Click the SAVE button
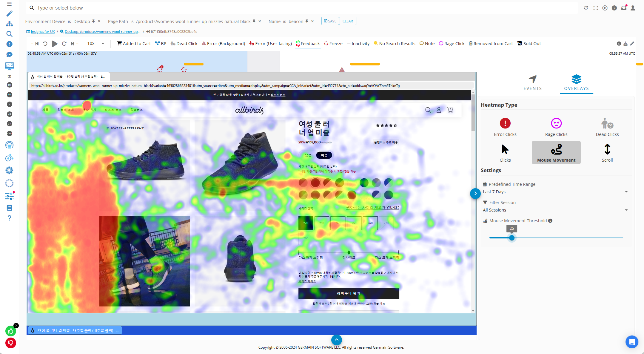 (330, 21)
